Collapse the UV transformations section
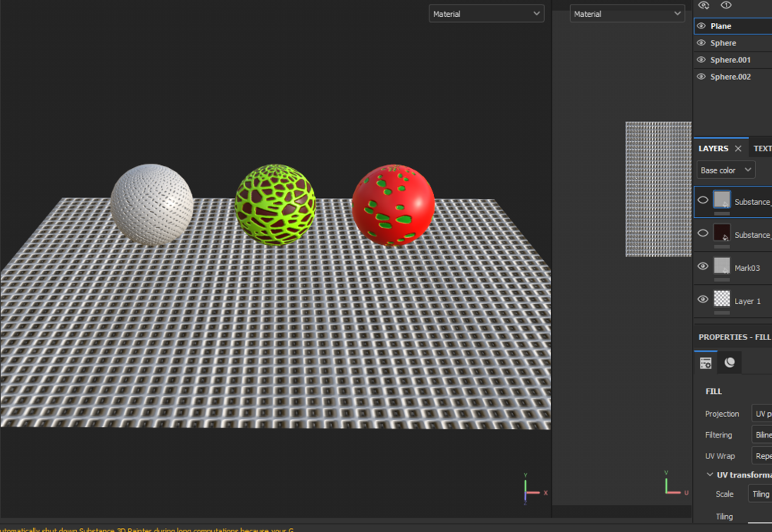 click(710, 475)
